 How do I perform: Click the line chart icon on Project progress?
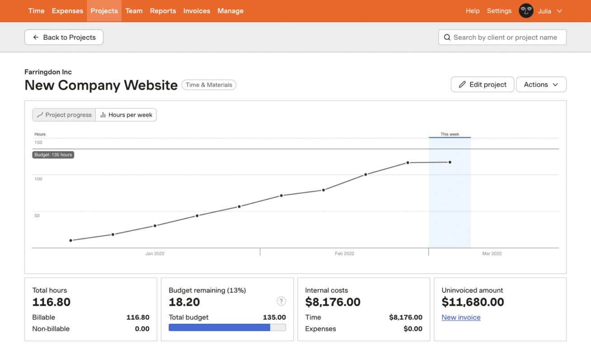pos(39,115)
